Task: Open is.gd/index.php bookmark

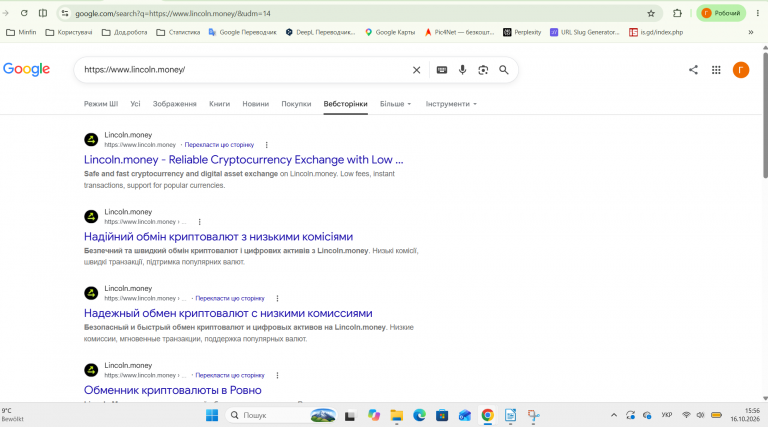Action: (x=656, y=32)
